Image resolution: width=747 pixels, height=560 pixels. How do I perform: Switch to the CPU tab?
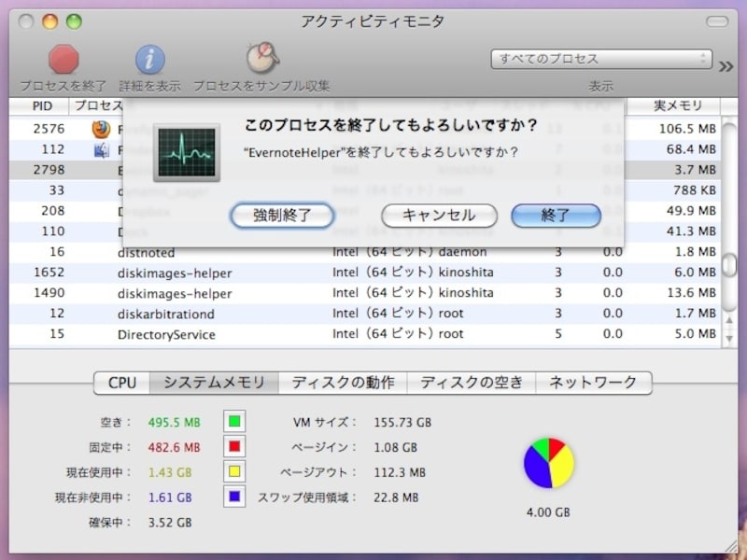122,383
